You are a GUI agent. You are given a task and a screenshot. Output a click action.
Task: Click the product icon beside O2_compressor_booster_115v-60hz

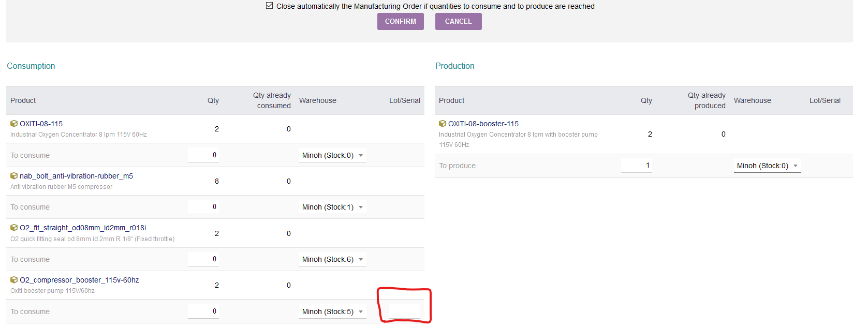pos(14,280)
